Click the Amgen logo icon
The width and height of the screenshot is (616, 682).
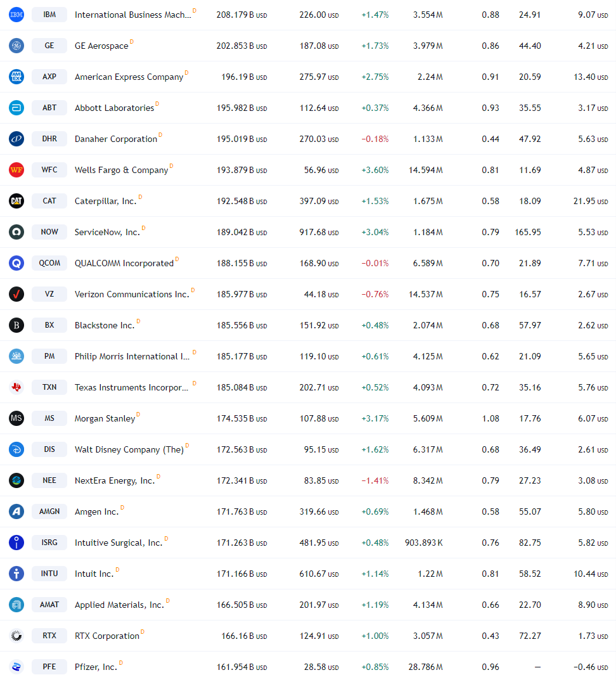click(x=16, y=511)
